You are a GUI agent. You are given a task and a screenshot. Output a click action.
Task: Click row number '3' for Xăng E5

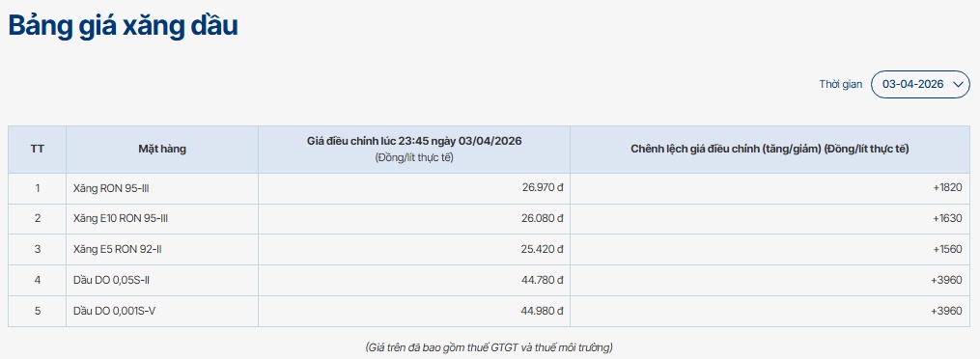click(38, 249)
